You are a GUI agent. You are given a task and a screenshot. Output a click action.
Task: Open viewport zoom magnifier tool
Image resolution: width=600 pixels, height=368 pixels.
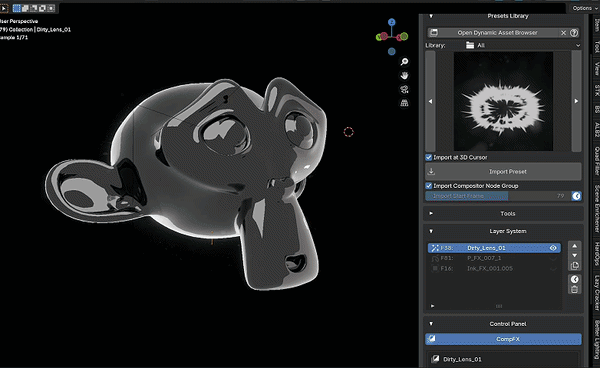coord(404,62)
